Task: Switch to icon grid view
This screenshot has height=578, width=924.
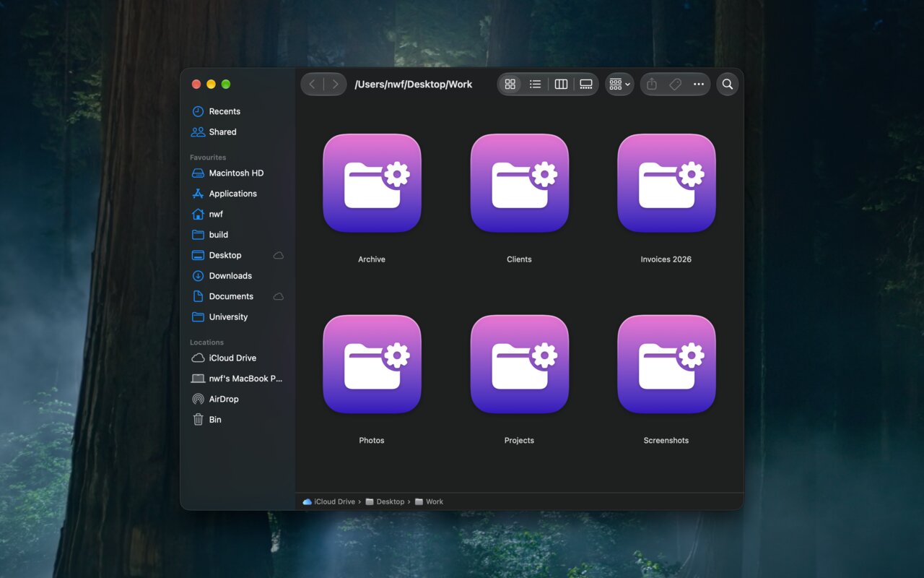Action: (510, 85)
